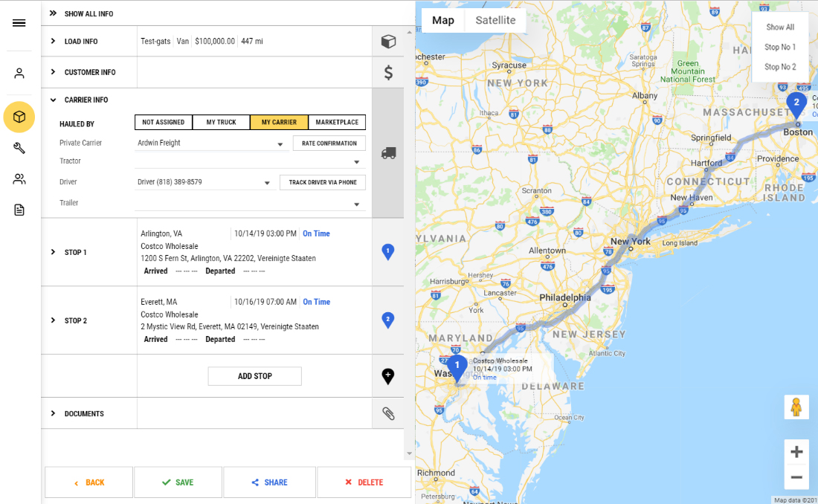
Task: Expand the Load Info section
Action: [x=53, y=41]
